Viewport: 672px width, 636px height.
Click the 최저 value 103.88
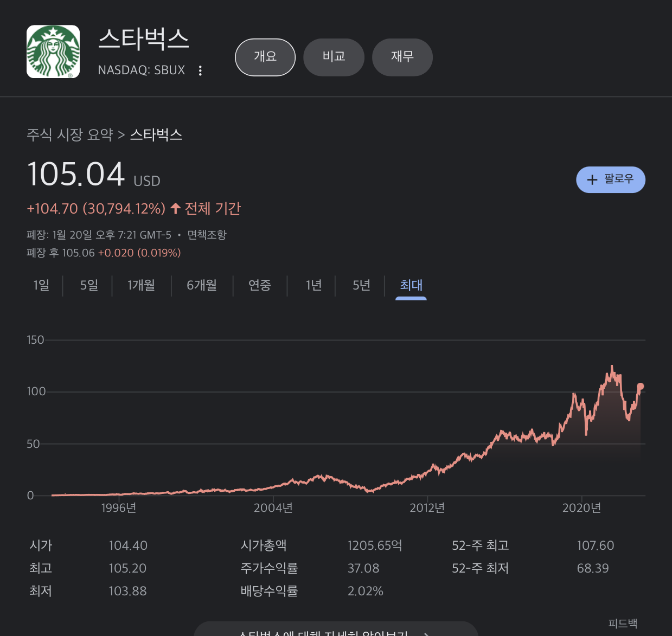point(127,591)
